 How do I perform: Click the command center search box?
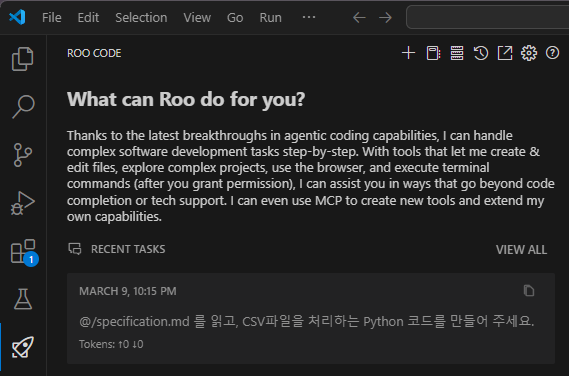pos(487,17)
